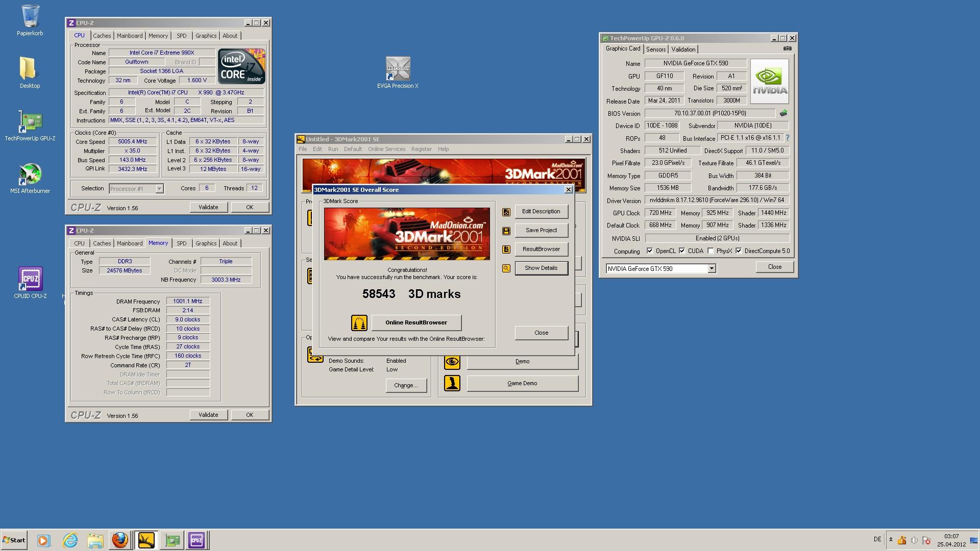This screenshot has height=551, width=980.
Task: Open the Processor #1 selection dropdown
Action: coord(159,189)
